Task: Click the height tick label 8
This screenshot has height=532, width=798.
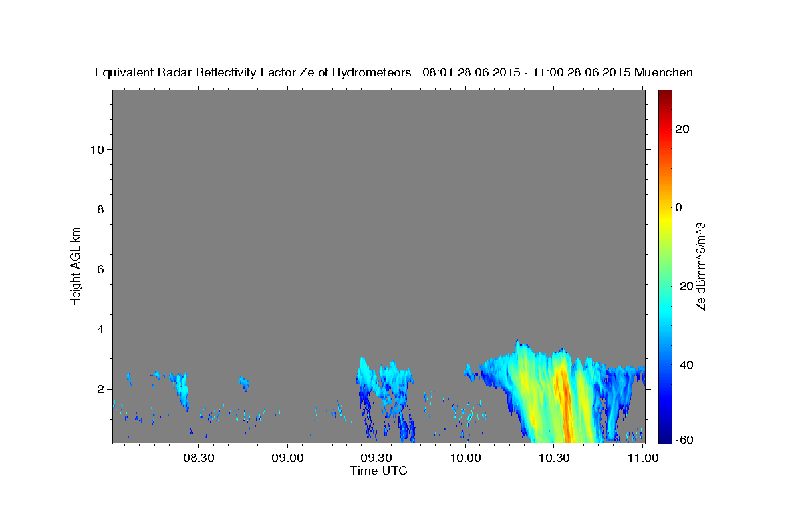Action: tap(100, 209)
